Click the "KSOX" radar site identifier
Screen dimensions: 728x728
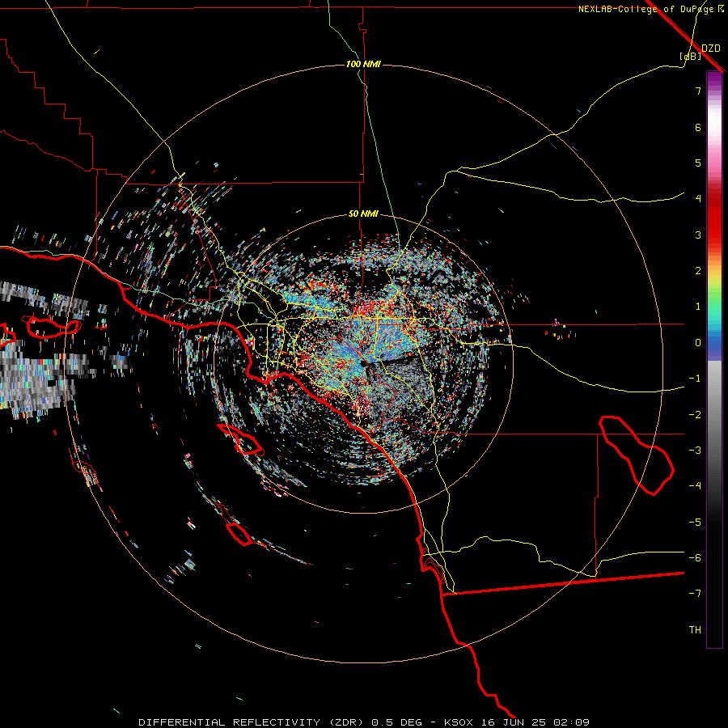pyautogui.click(x=459, y=722)
